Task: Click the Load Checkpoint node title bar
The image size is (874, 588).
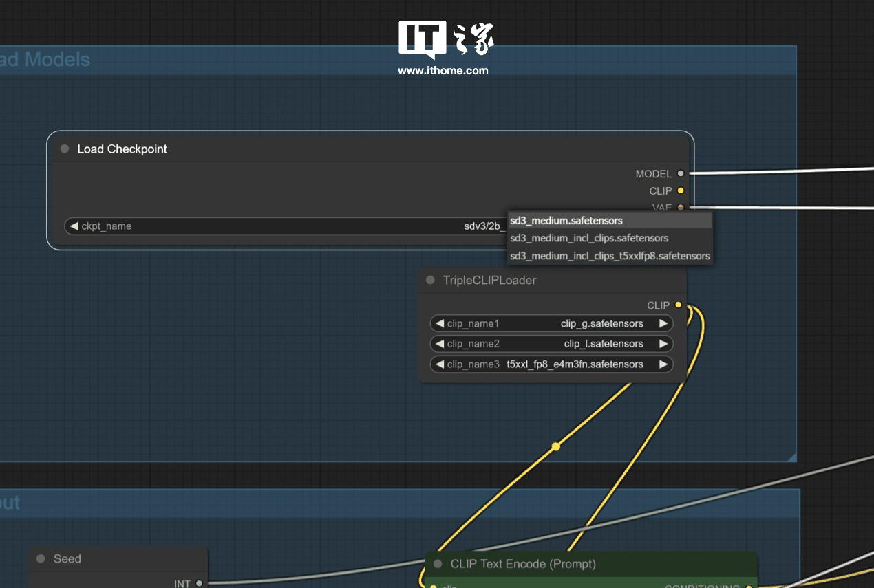Action: pyautogui.click(x=344, y=149)
